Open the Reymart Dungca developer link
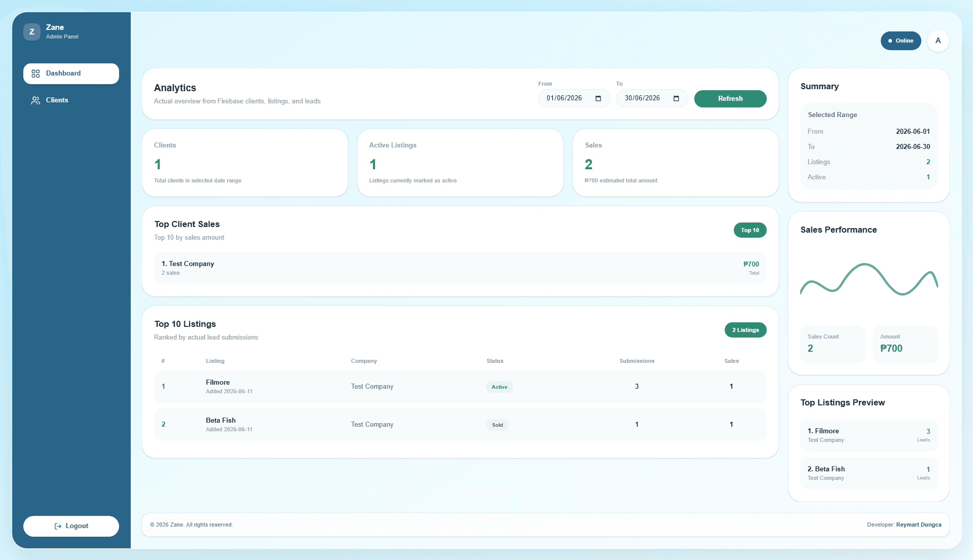This screenshot has height=560, width=973. 919,525
